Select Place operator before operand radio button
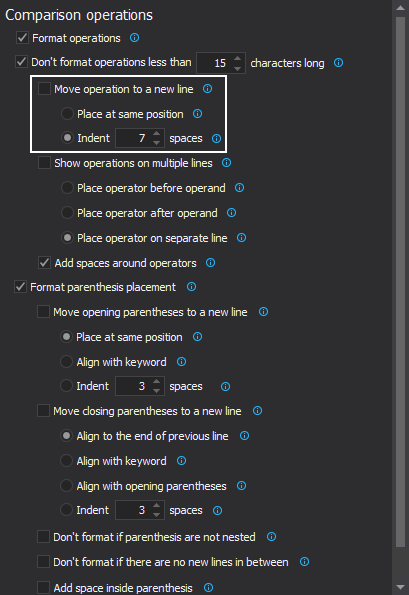This screenshot has width=409, height=595. click(67, 188)
